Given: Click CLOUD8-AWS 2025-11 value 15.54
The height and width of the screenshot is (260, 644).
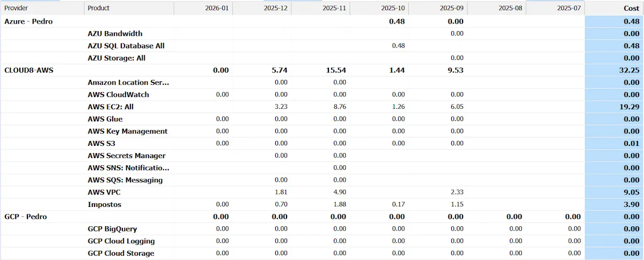Looking at the screenshot, I should [x=336, y=70].
